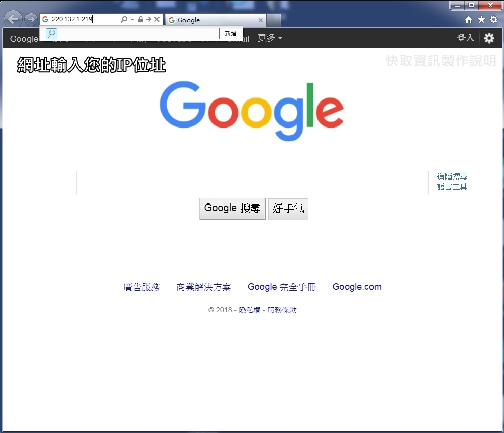Open the 廣告服務 footer link
This screenshot has height=433, width=504.
(142, 287)
